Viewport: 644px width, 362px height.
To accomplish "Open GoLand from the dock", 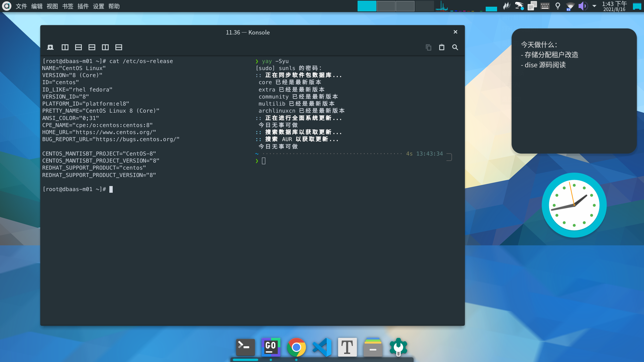I will [271, 347].
